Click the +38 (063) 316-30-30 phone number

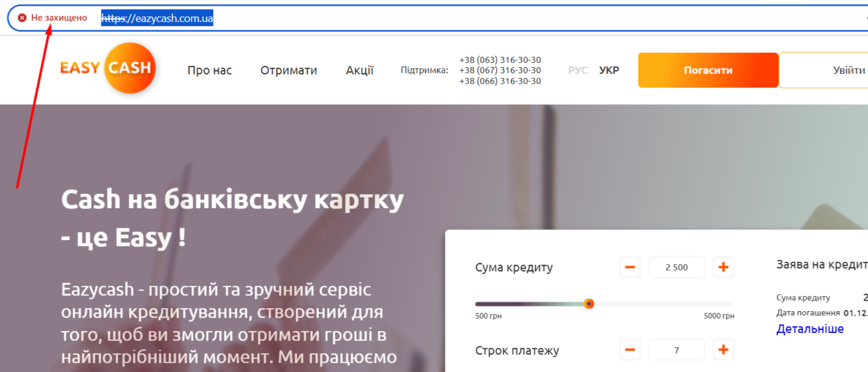[500, 60]
